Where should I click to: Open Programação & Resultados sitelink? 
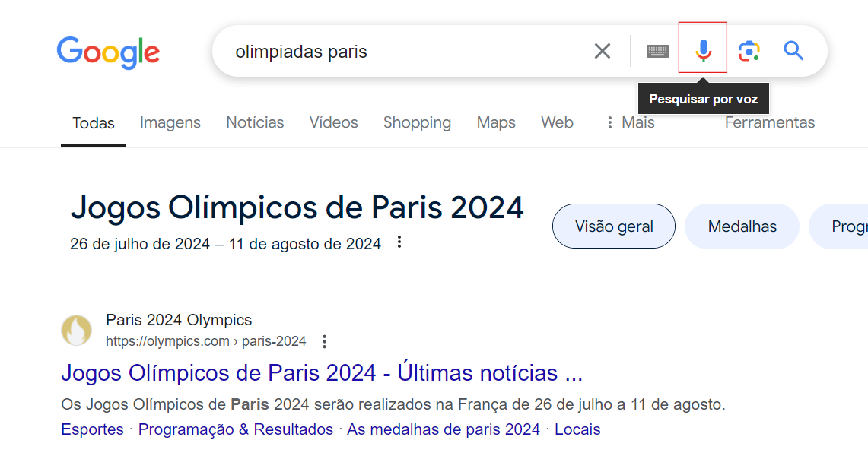tap(236, 429)
